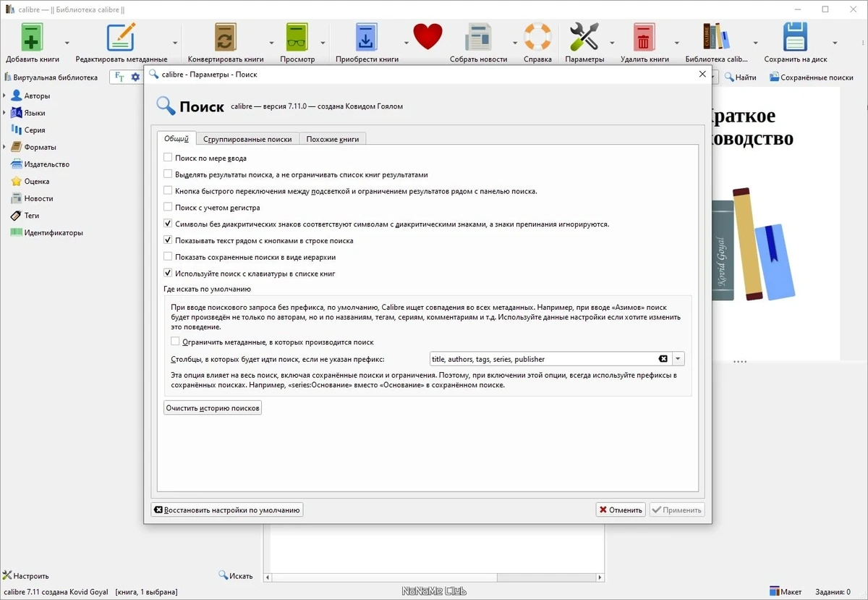Click the search gear icon near Виртуальная библиотека
The width and height of the screenshot is (868, 600).
(x=135, y=77)
